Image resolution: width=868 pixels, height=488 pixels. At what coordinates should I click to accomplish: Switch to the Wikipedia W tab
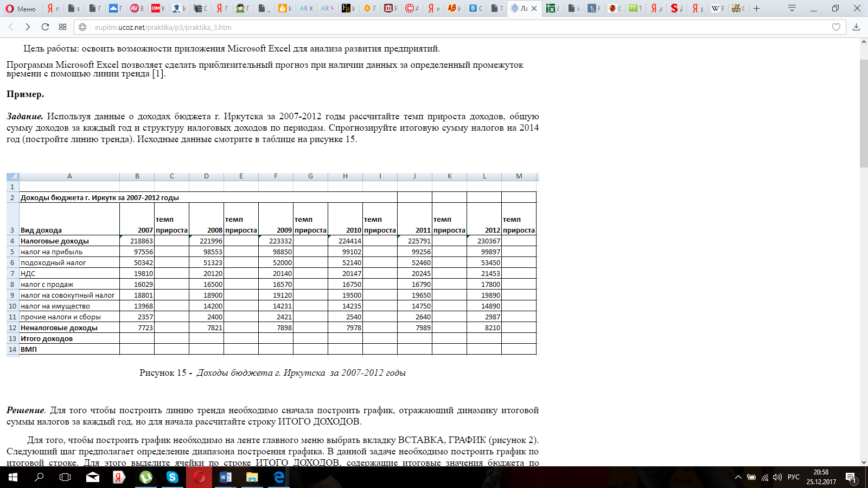click(717, 8)
